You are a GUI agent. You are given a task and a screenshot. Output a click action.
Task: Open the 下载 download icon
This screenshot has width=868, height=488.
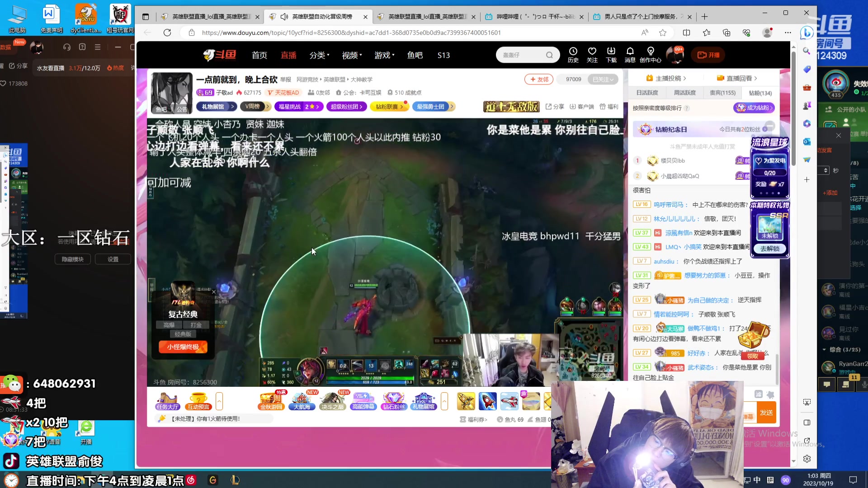click(x=611, y=55)
